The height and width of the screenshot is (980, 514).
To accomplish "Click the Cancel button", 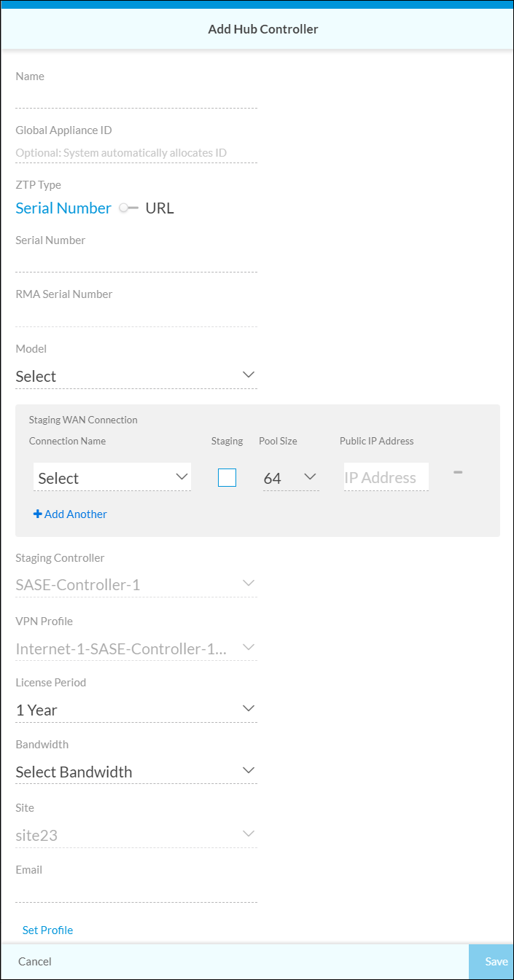I will click(x=35, y=961).
